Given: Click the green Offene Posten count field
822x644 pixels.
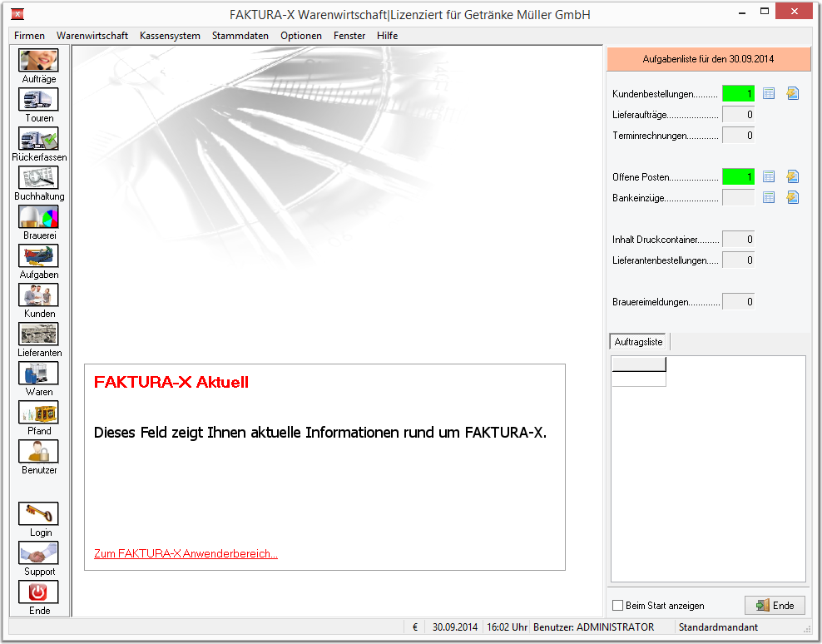Looking at the screenshot, I should tap(738, 176).
